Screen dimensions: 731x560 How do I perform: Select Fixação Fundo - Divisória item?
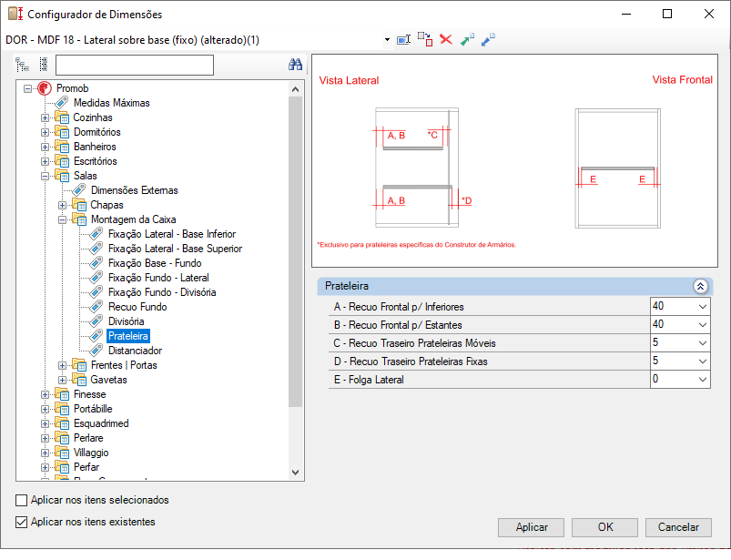click(x=162, y=292)
